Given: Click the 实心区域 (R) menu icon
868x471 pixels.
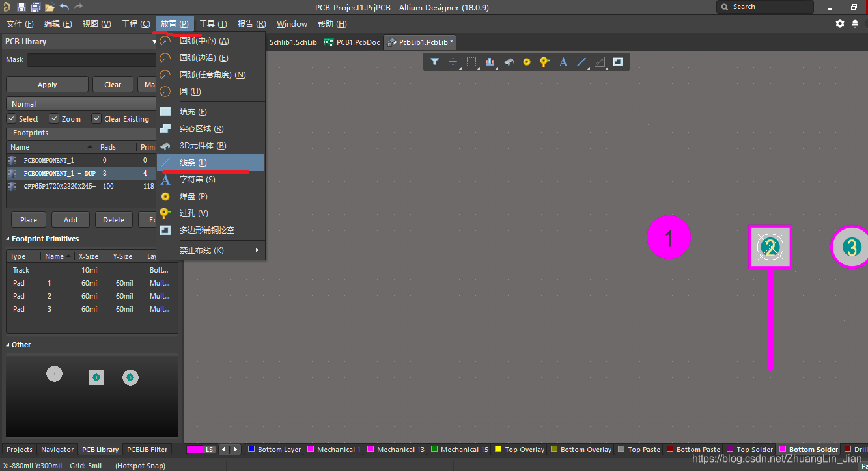Looking at the screenshot, I should [x=165, y=129].
